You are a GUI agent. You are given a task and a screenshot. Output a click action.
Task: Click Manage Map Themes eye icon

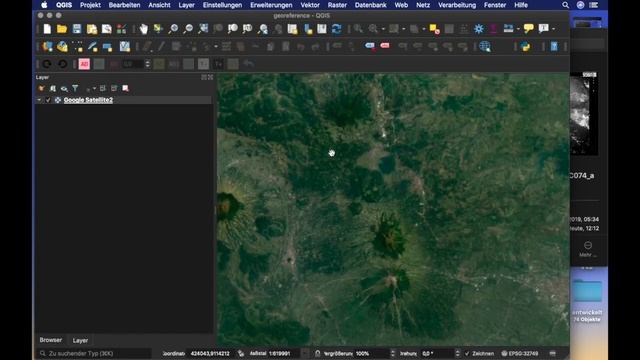[64, 88]
